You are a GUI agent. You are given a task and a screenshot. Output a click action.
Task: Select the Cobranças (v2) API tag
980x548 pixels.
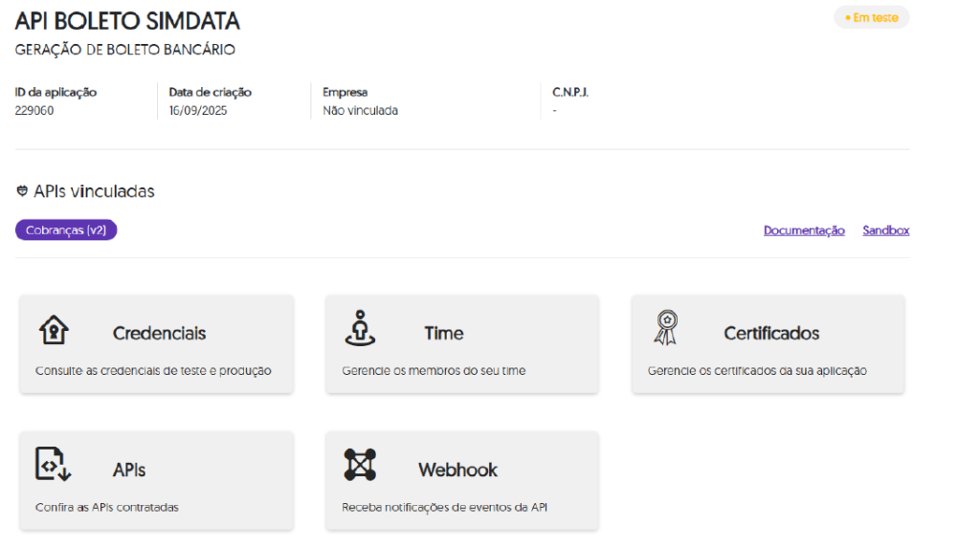66,230
